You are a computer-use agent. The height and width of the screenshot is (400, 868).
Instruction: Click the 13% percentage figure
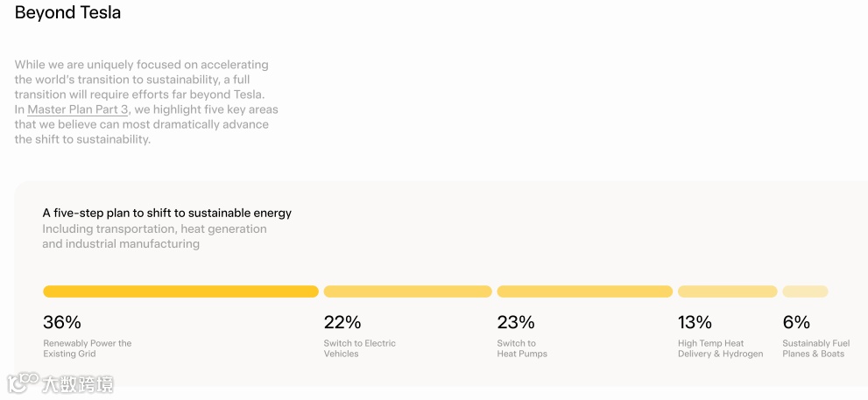[695, 322]
